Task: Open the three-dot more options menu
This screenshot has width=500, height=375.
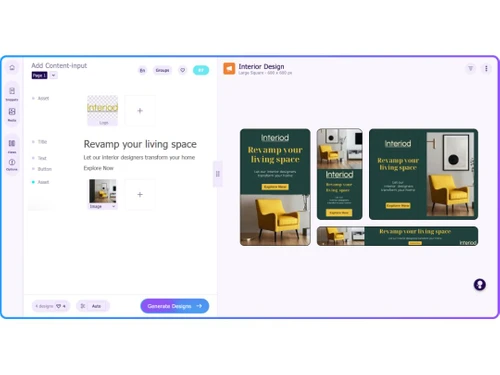Action: pos(486,68)
